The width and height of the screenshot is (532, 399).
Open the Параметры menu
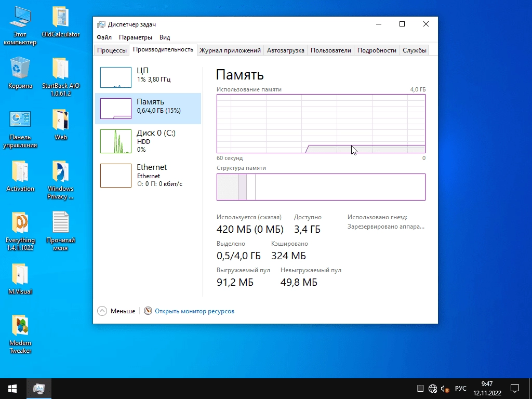[136, 37]
